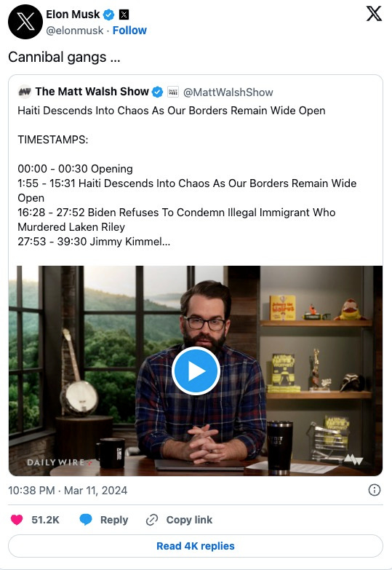Click the blue verified badge beside Elon Musk
Viewport: 392px width, 570px height.
tap(108, 15)
